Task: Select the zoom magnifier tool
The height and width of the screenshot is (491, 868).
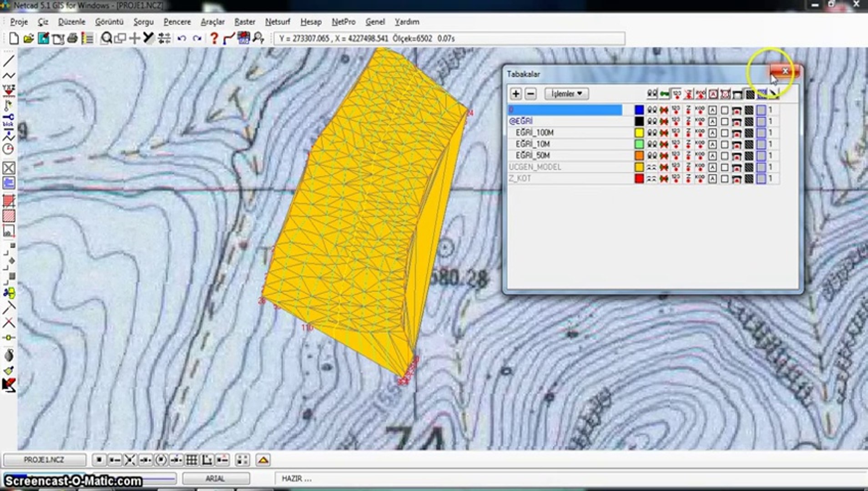Action: 106,39
